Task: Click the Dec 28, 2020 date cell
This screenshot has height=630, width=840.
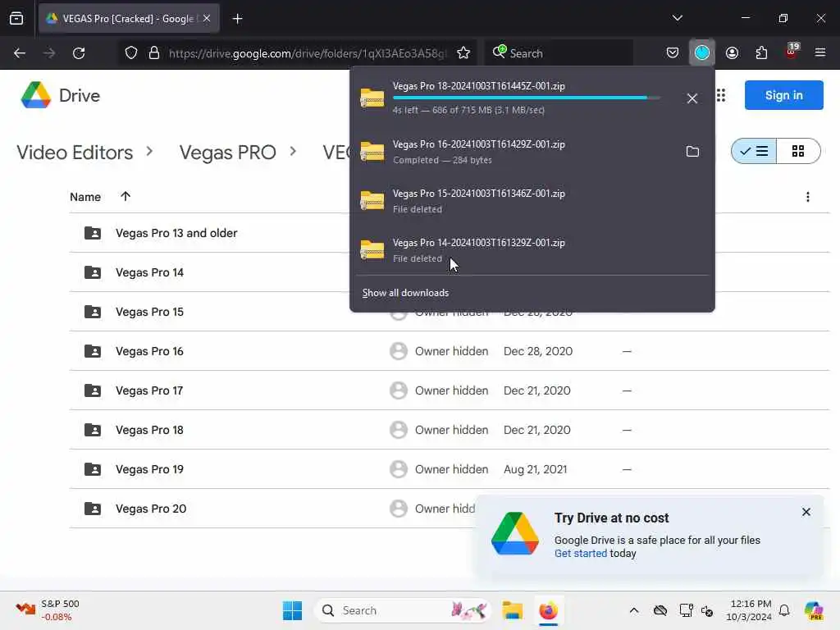Action: (538, 351)
